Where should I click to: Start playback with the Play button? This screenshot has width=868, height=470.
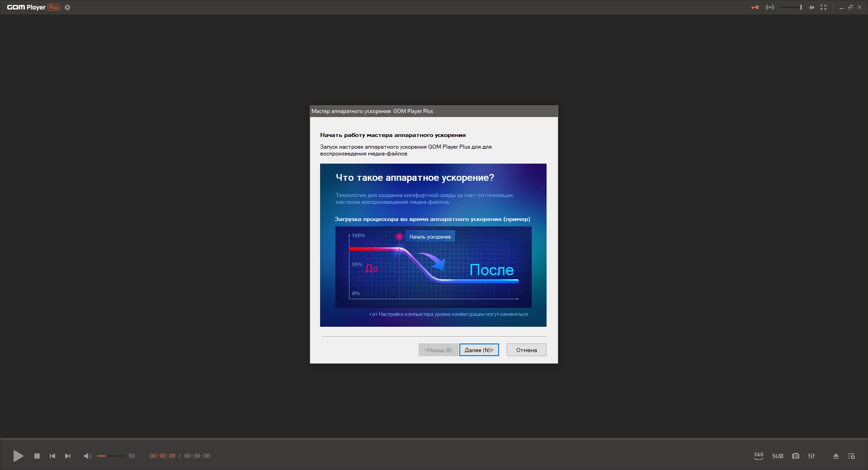(x=18, y=456)
